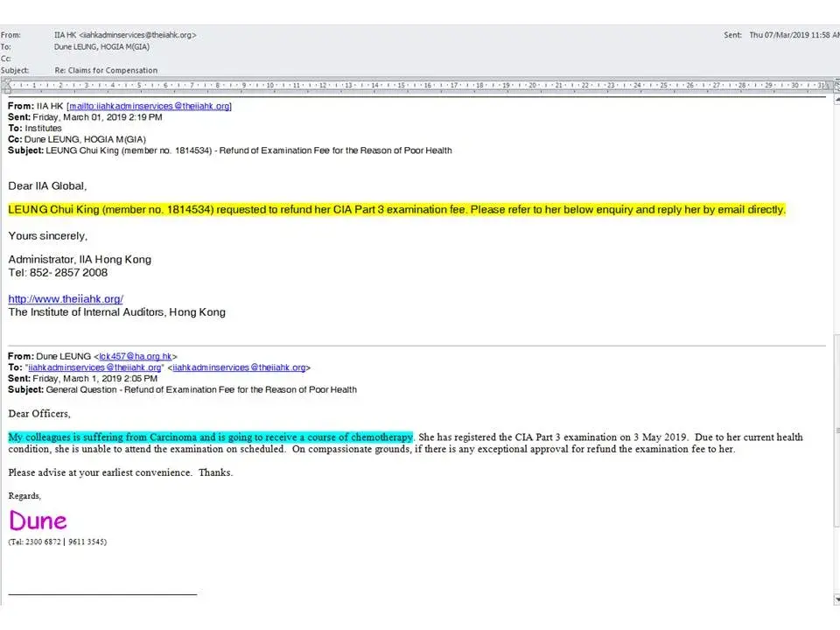Open the http://www.theiiahk.org/ website link
Image resolution: width=840 pixels, height=630 pixels.
point(66,299)
